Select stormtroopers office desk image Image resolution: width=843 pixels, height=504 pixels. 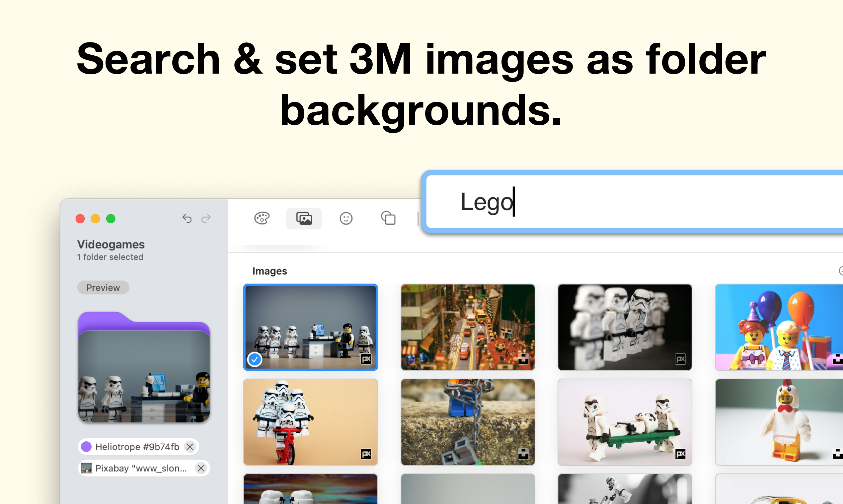pos(311,327)
